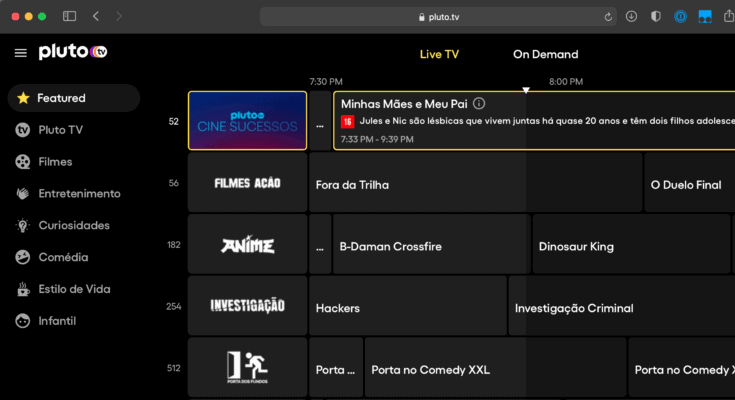The height and width of the screenshot is (400, 735).
Task: Open the 1Password extension
Action: [x=680, y=16]
